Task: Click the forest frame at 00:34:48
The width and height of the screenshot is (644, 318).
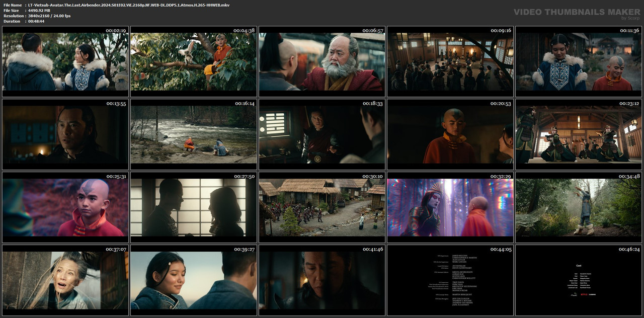Action: coord(579,207)
